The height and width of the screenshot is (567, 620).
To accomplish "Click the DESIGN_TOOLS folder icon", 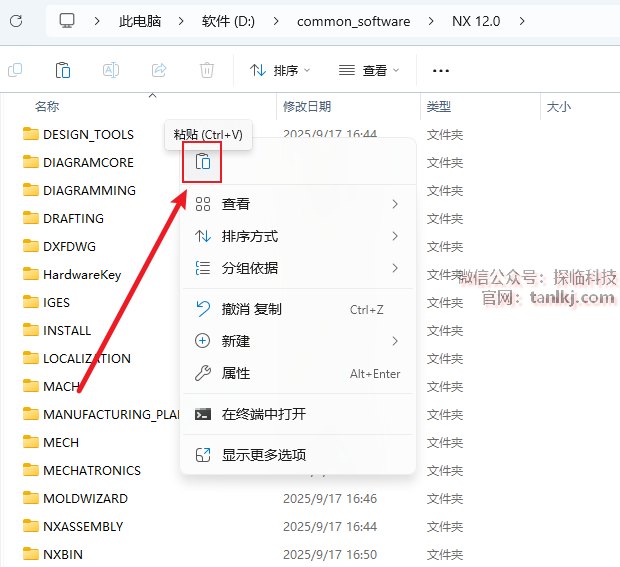I will point(31,134).
